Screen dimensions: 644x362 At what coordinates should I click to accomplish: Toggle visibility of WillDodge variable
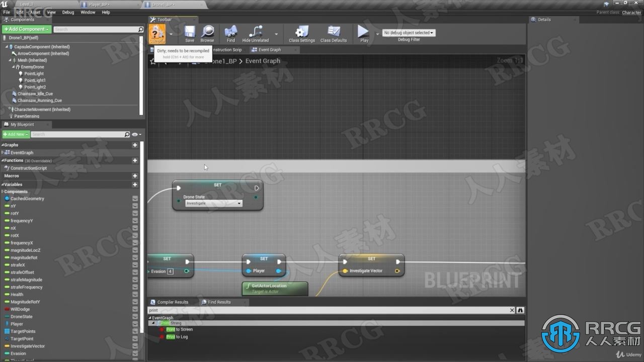coord(135,309)
